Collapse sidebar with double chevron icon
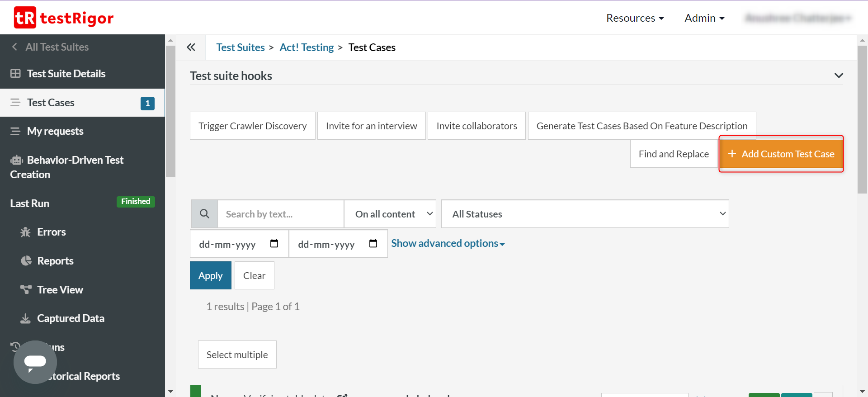868x397 pixels. [x=191, y=47]
